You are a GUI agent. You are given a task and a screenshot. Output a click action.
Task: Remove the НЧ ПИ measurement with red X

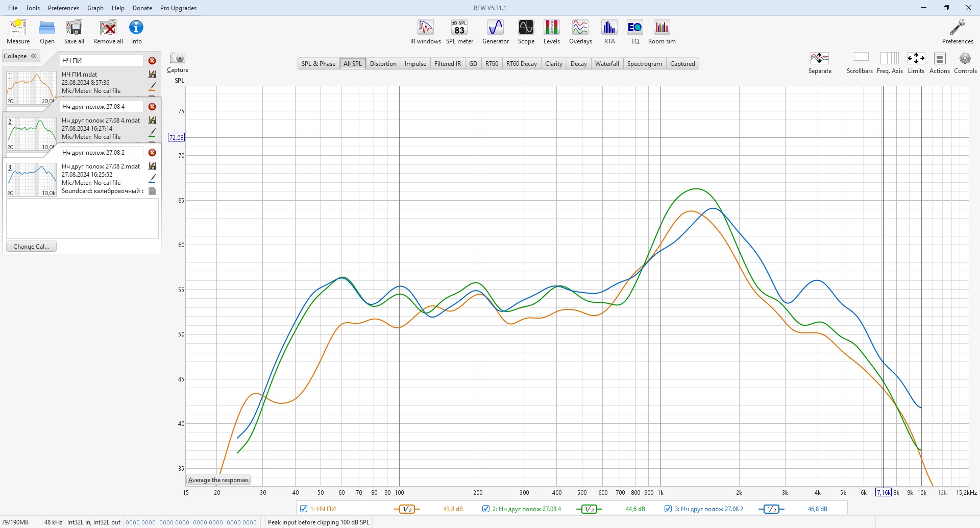click(152, 61)
